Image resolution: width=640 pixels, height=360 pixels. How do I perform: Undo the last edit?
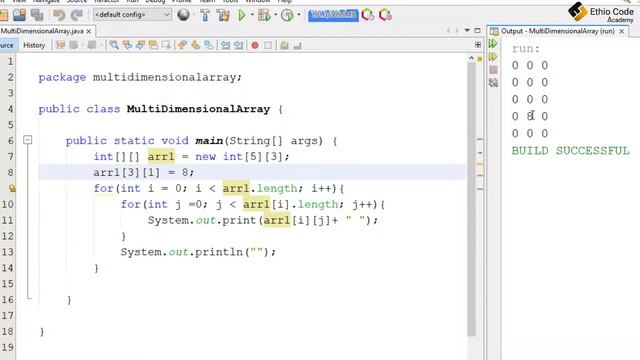[59, 16]
